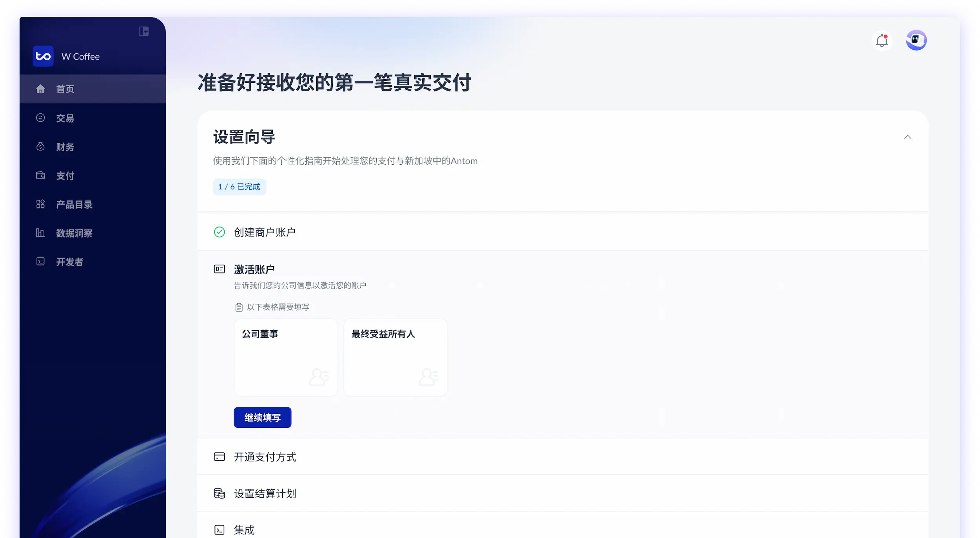This screenshot has height=538, width=980.
Task: Click the chart icon beside 数据洞察
Action: coord(40,233)
